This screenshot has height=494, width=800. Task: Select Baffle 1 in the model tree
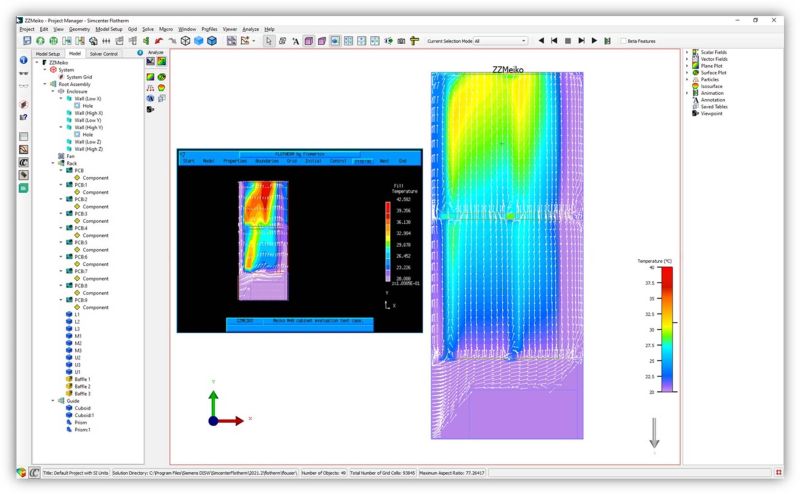pos(82,379)
